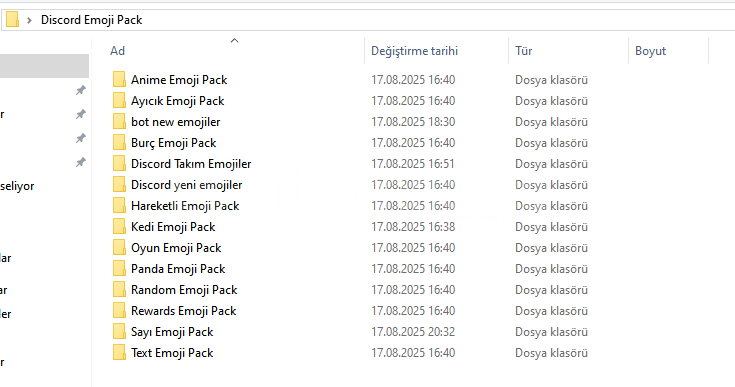Click Dosya klasörü type for Anime Emoji Pack
The height and width of the screenshot is (387, 735).
coord(551,80)
